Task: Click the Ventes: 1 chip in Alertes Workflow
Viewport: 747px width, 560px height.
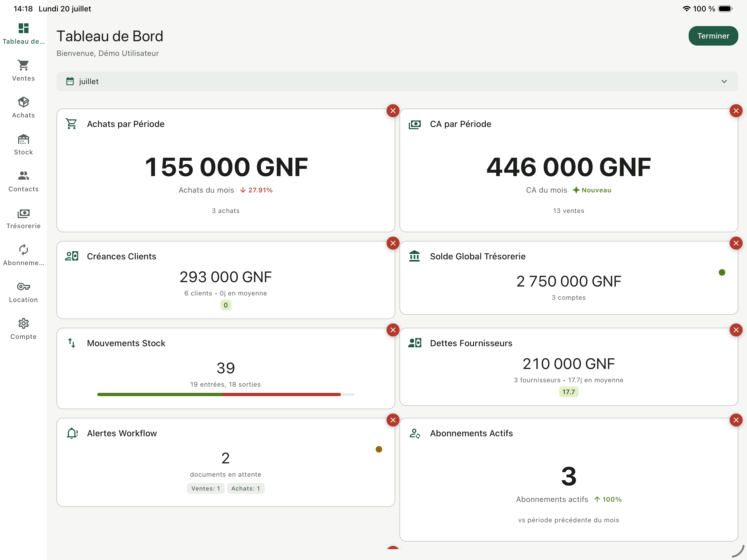Action: coord(205,488)
